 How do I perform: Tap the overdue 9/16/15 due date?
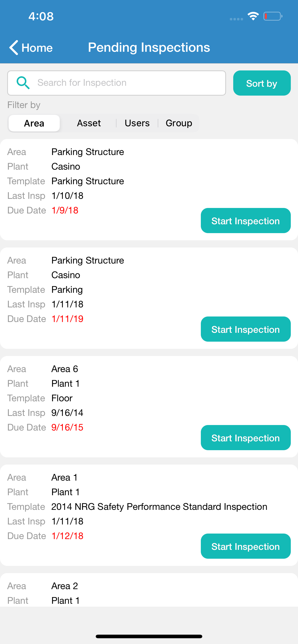(x=67, y=427)
